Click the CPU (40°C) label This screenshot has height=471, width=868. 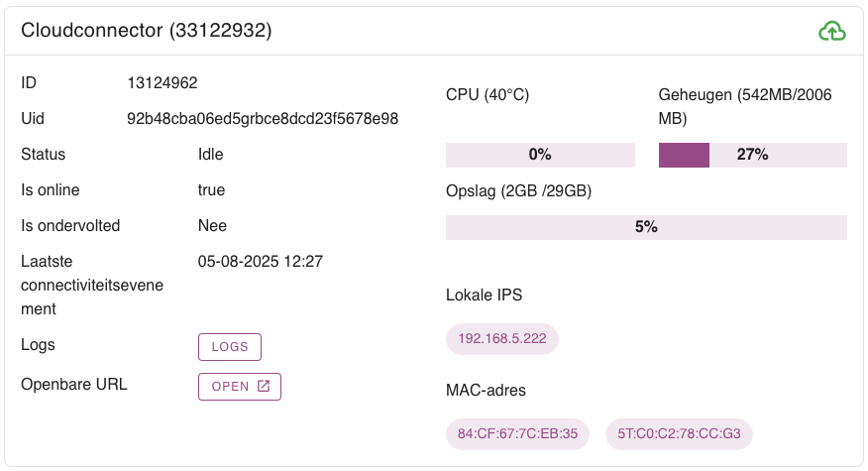[x=488, y=95]
